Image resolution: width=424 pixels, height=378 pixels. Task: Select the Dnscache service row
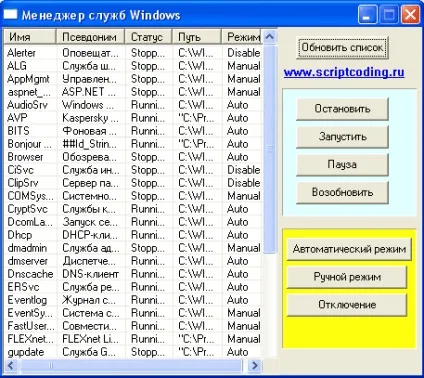133,274
